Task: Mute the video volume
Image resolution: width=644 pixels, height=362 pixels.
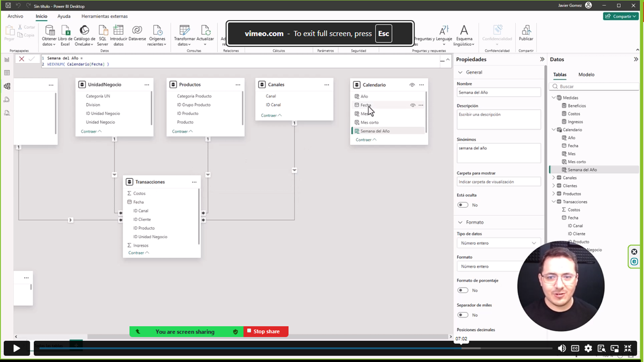Action: click(562, 348)
